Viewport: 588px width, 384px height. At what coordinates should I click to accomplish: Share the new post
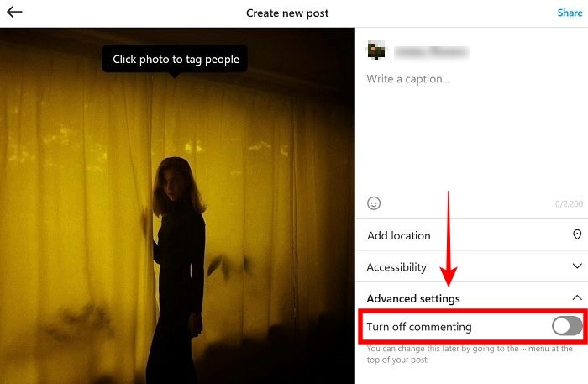coord(570,13)
